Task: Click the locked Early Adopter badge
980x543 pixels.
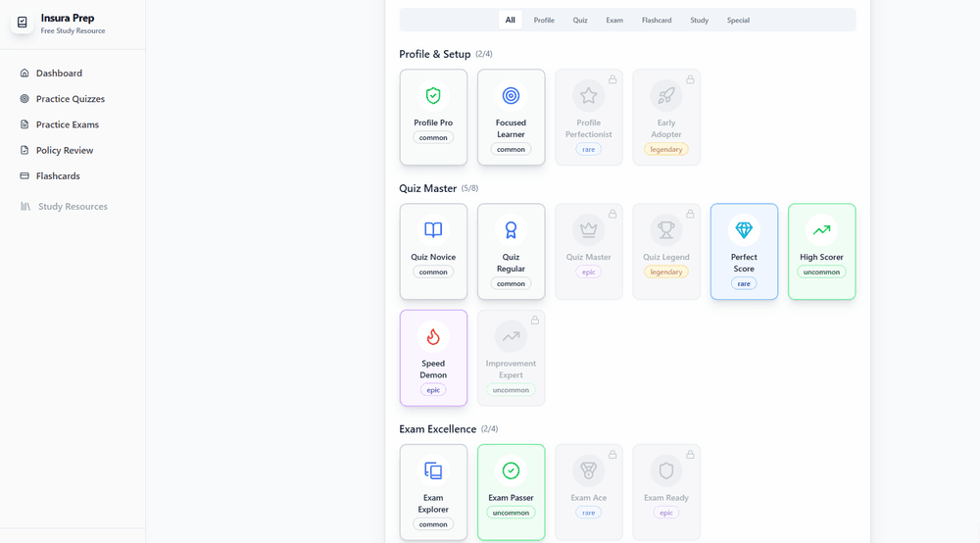Action: pos(666,117)
